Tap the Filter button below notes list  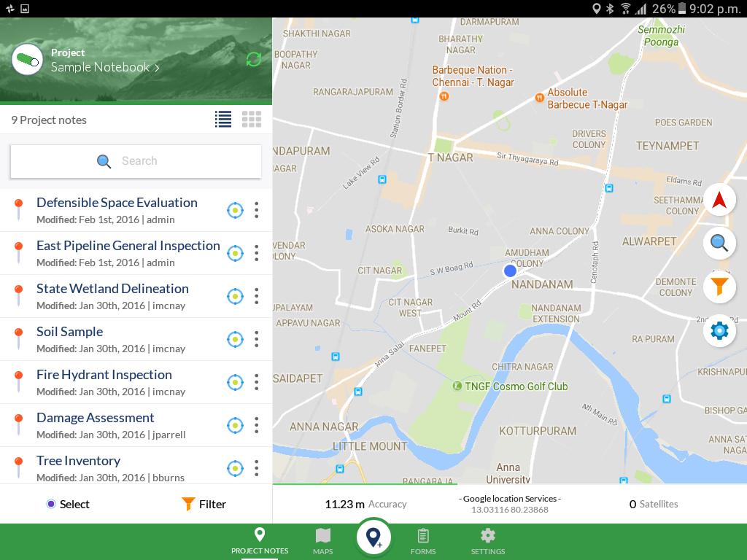[x=204, y=504]
